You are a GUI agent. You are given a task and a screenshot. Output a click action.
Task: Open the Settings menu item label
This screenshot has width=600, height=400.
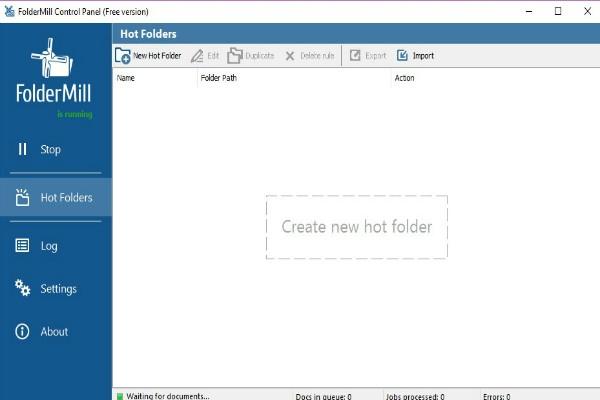(59, 289)
